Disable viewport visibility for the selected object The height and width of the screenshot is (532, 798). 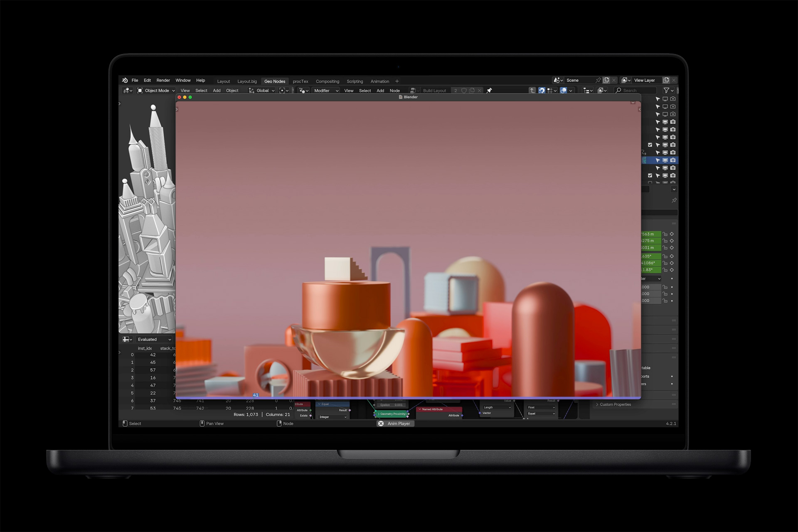[665, 160]
